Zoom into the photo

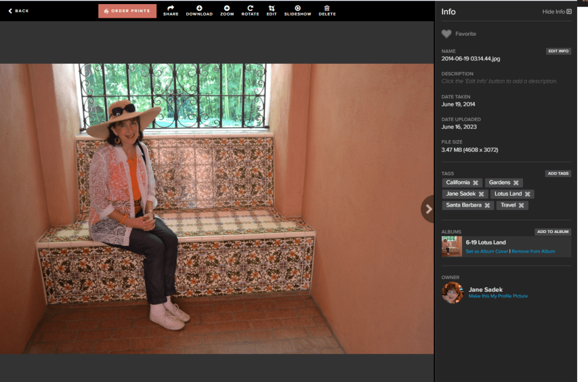(x=227, y=9)
